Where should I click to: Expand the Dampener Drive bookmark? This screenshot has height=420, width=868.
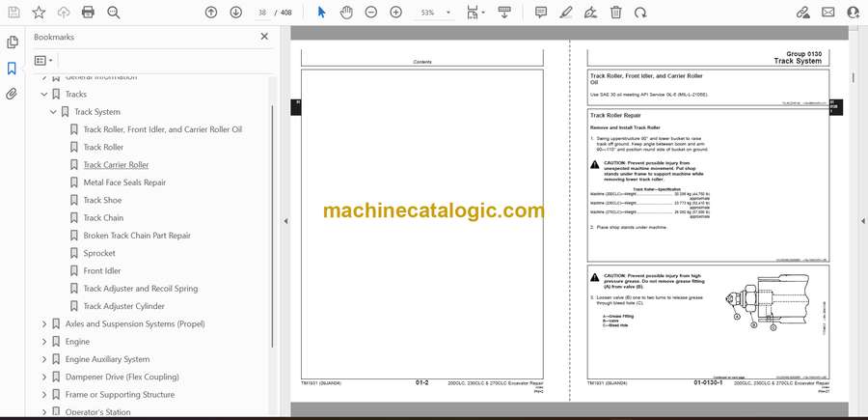(x=44, y=378)
